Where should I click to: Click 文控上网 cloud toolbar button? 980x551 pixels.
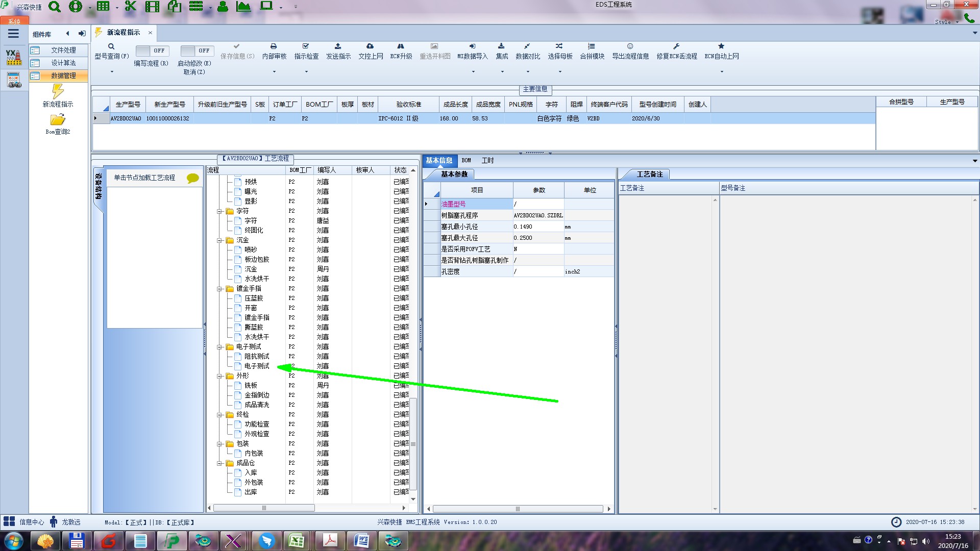tap(371, 52)
